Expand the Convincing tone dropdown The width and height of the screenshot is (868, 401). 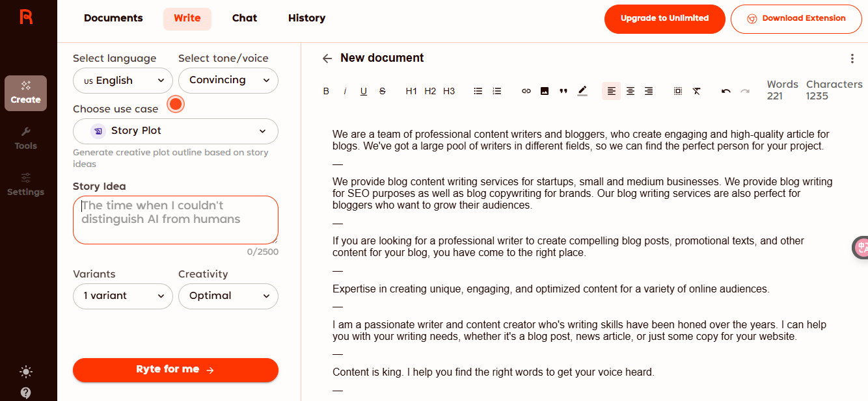[x=228, y=81]
